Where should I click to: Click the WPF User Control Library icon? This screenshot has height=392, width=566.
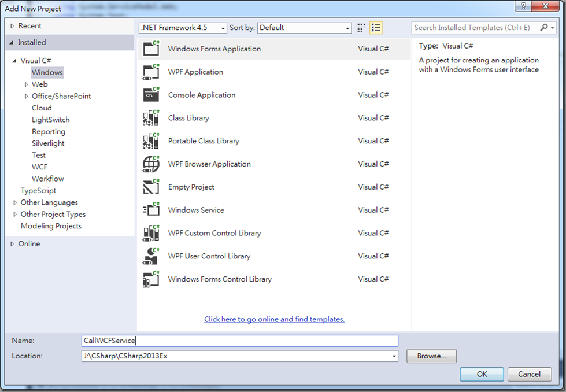pyautogui.click(x=151, y=256)
